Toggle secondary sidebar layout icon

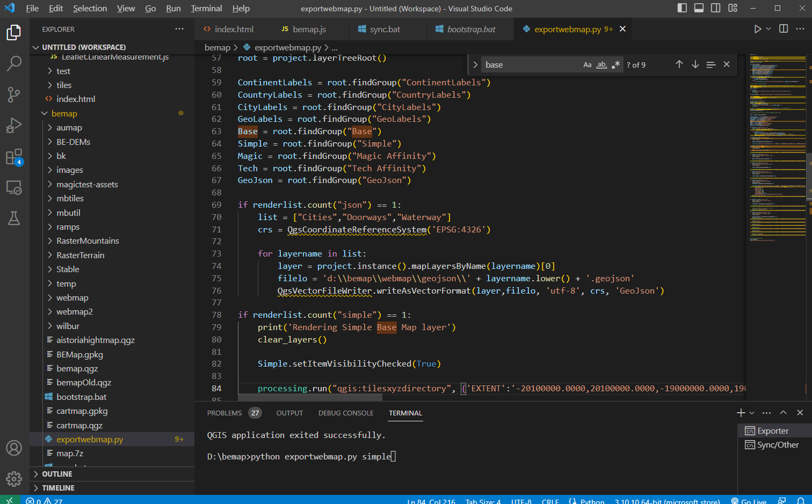(716, 8)
